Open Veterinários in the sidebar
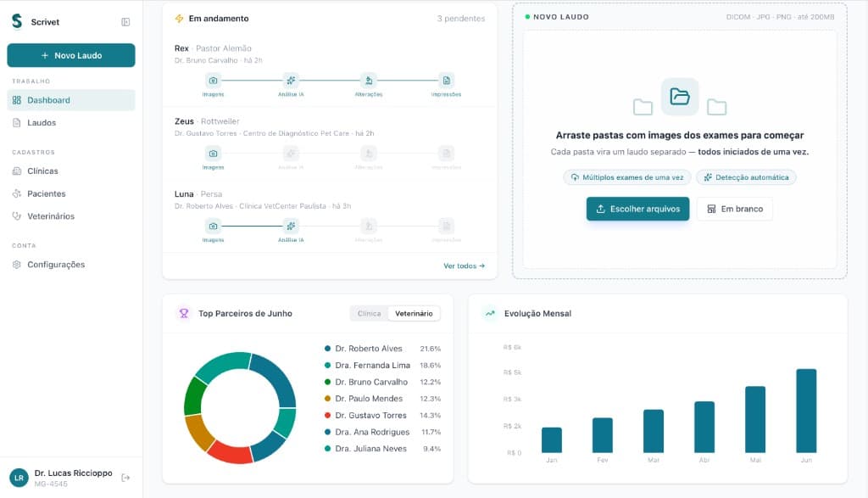 point(71,216)
